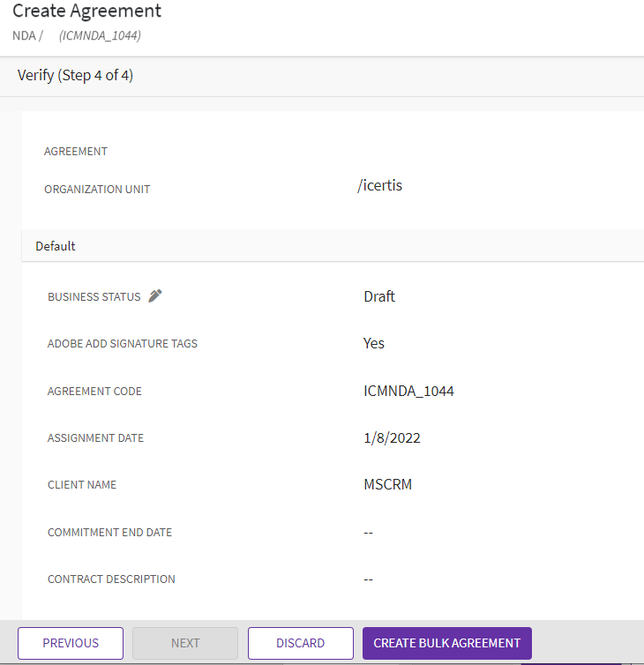Click the (ICMNDA_1044) breadcrumb code
The width and height of the screenshot is (644, 665).
click(x=100, y=35)
